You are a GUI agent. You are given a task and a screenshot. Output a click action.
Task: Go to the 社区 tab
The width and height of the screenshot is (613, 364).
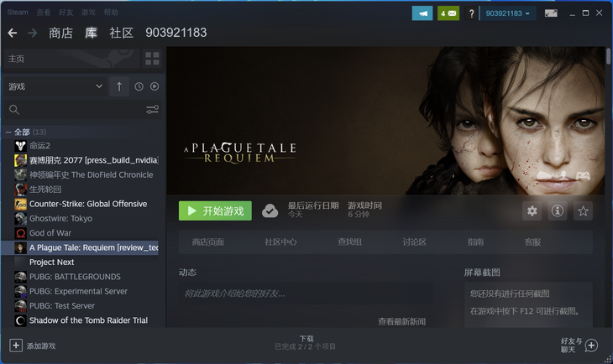click(121, 34)
